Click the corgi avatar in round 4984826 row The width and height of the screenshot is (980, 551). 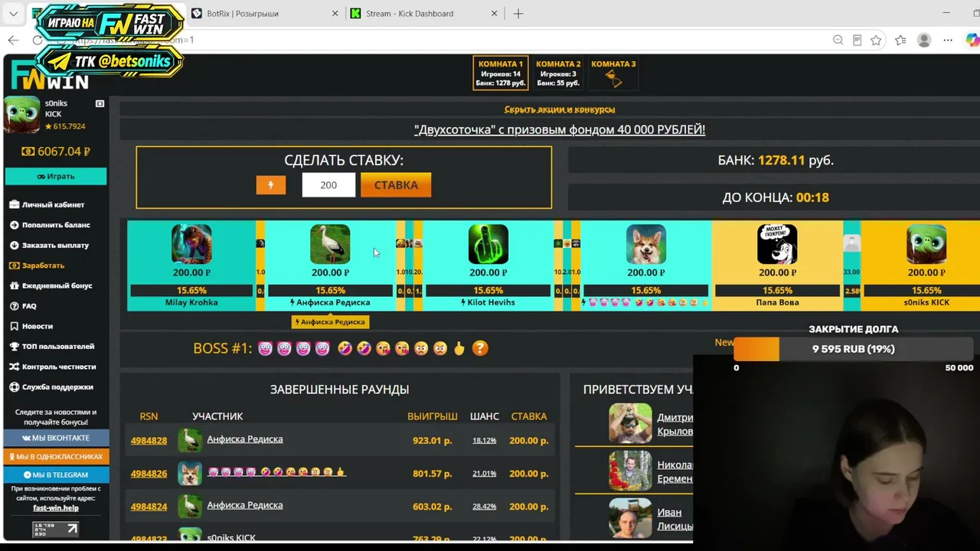click(x=190, y=473)
